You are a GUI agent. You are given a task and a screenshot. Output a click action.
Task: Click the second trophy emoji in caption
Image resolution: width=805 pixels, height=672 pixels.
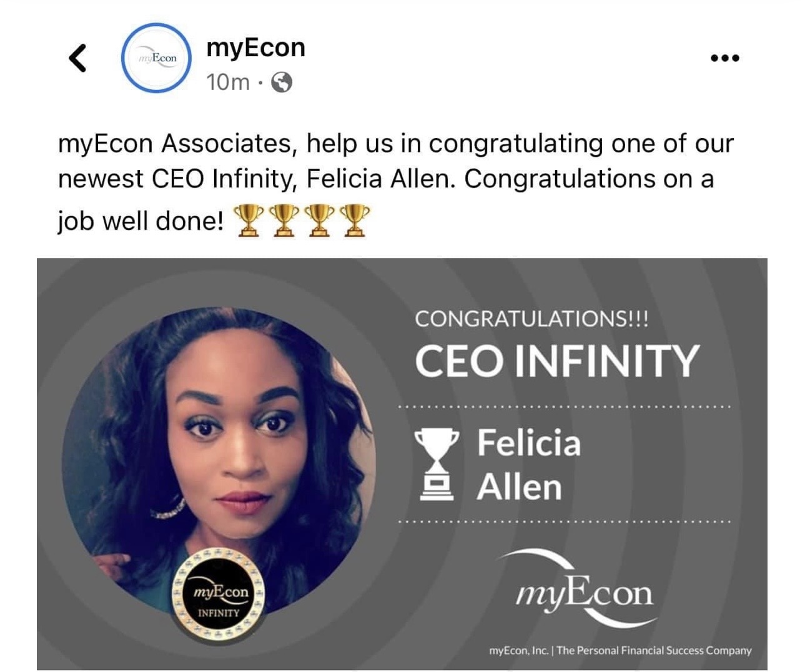pos(284,220)
